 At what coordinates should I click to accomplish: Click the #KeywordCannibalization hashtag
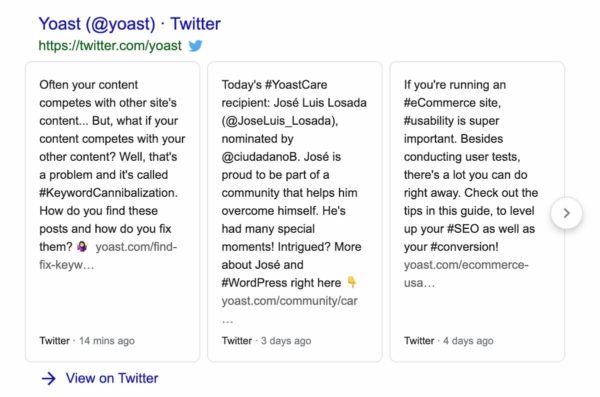click(108, 193)
